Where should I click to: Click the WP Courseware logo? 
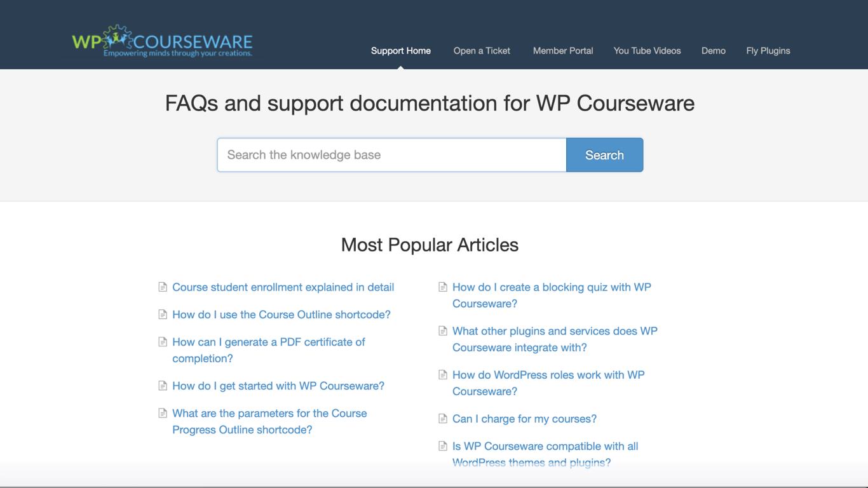pyautogui.click(x=162, y=41)
